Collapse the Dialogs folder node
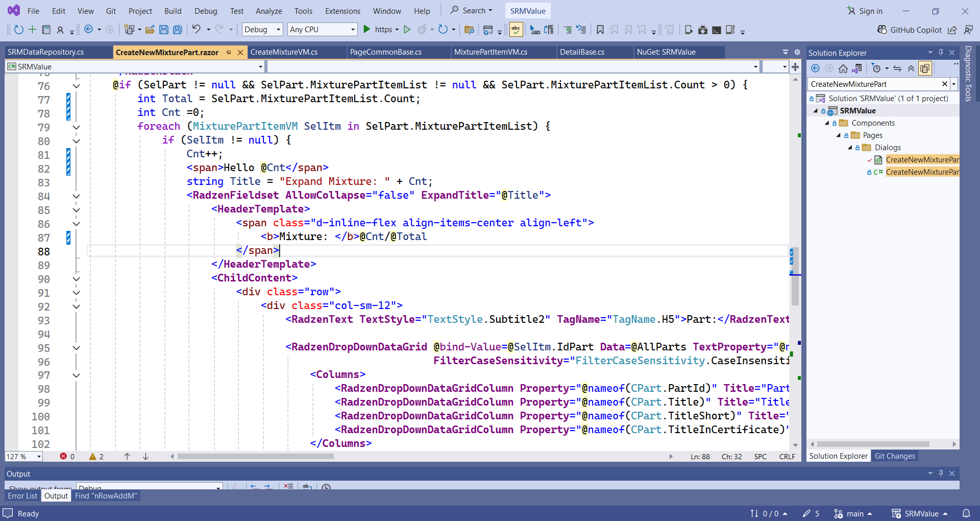 850,148
